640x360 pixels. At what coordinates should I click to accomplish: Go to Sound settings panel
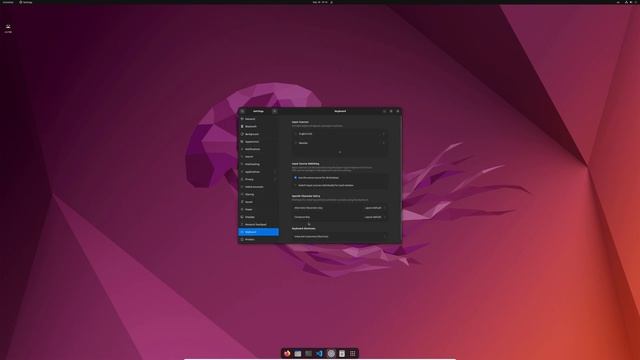[259, 202]
